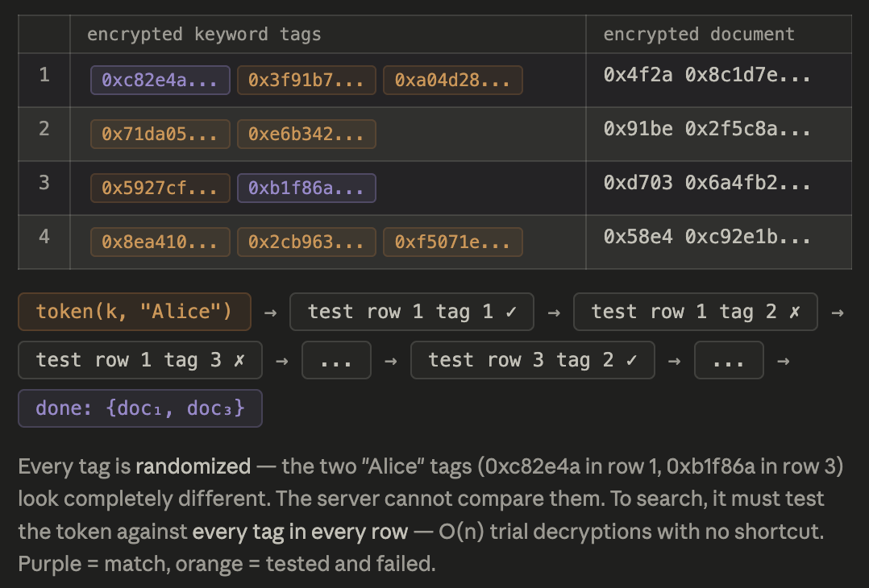Select the orange 0x3f91b7 tag
This screenshot has width=869, height=588.
[x=306, y=81]
